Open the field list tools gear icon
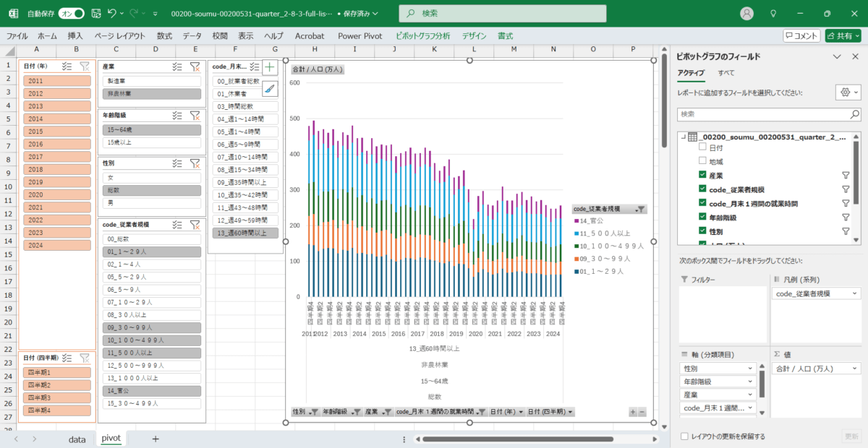 click(844, 92)
